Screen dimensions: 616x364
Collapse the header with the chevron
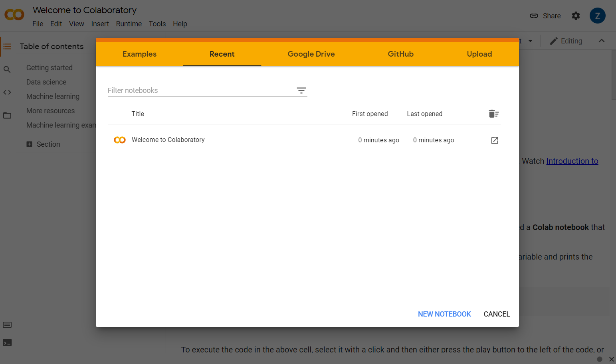[x=602, y=41]
